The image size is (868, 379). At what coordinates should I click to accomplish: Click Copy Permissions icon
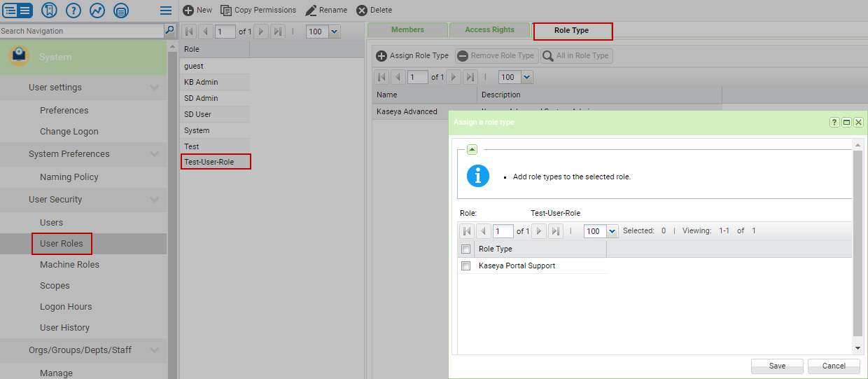click(226, 11)
